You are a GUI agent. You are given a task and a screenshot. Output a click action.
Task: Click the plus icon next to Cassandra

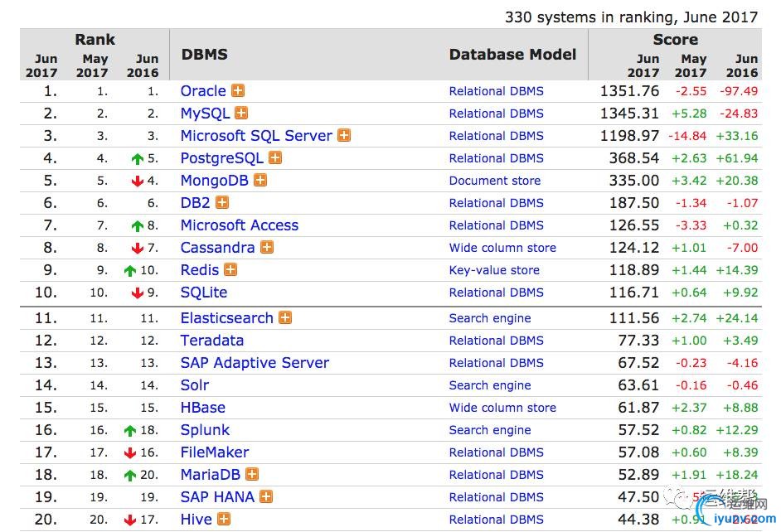pos(267,247)
